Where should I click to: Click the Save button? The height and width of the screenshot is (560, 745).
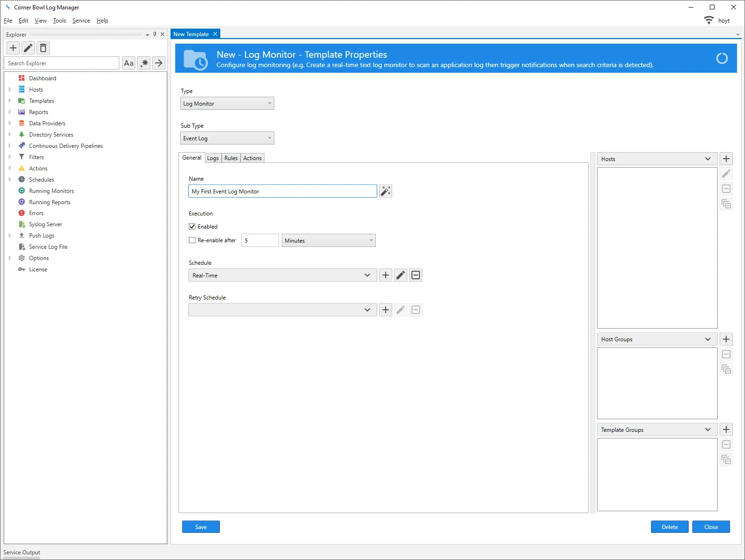201,527
